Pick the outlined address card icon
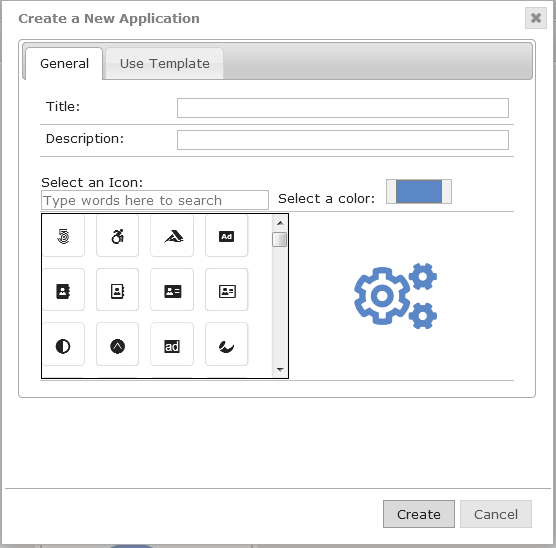Image resolution: width=556 pixels, height=548 pixels. 227,290
